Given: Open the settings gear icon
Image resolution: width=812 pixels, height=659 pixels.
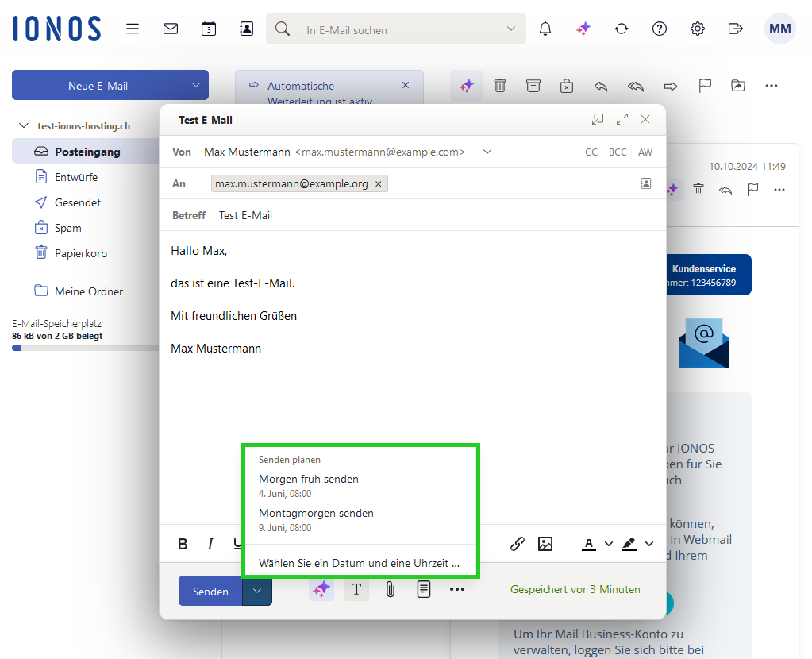Looking at the screenshot, I should point(698,29).
